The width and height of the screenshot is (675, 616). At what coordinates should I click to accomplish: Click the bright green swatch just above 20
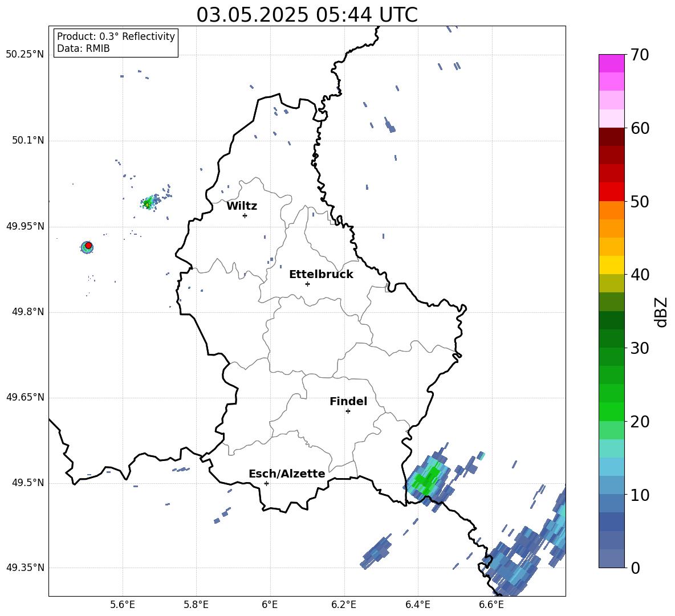pyautogui.click(x=611, y=411)
